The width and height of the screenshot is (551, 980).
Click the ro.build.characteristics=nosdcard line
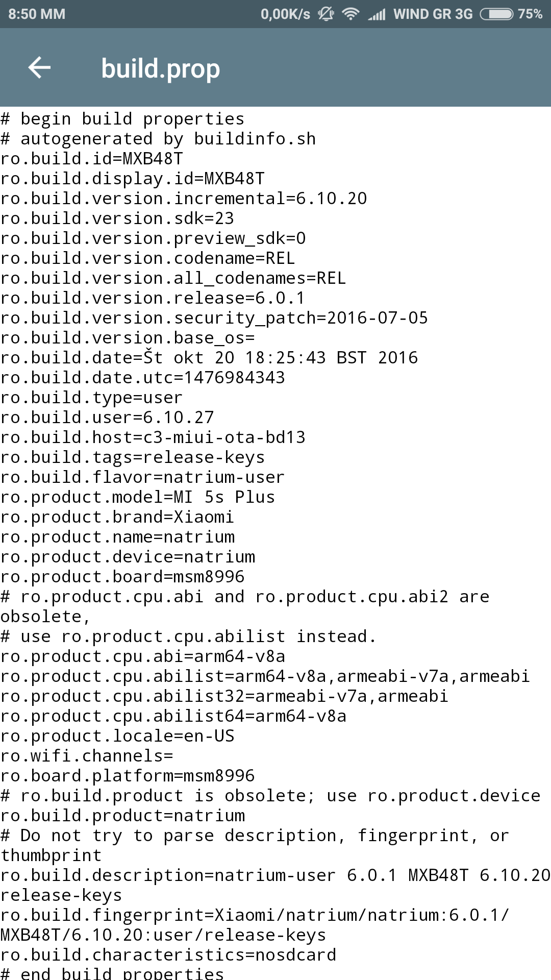(x=168, y=955)
